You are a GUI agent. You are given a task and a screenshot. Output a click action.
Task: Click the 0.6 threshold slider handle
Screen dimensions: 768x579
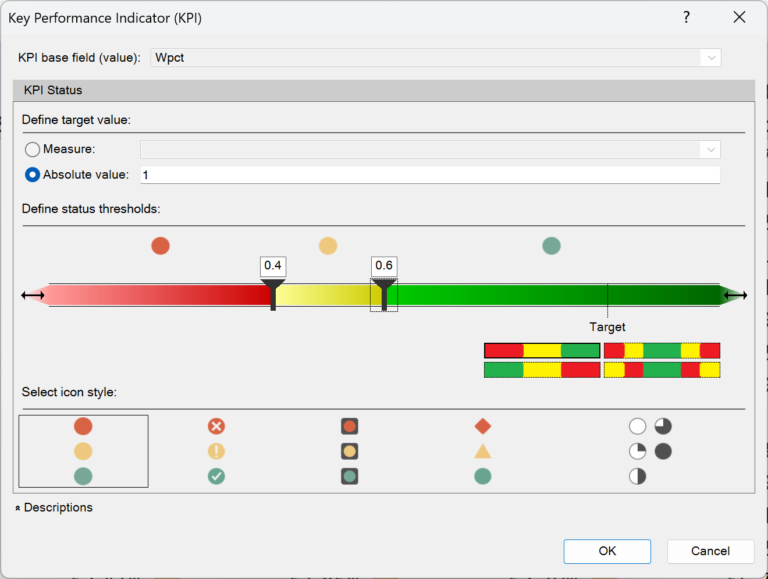click(x=384, y=294)
